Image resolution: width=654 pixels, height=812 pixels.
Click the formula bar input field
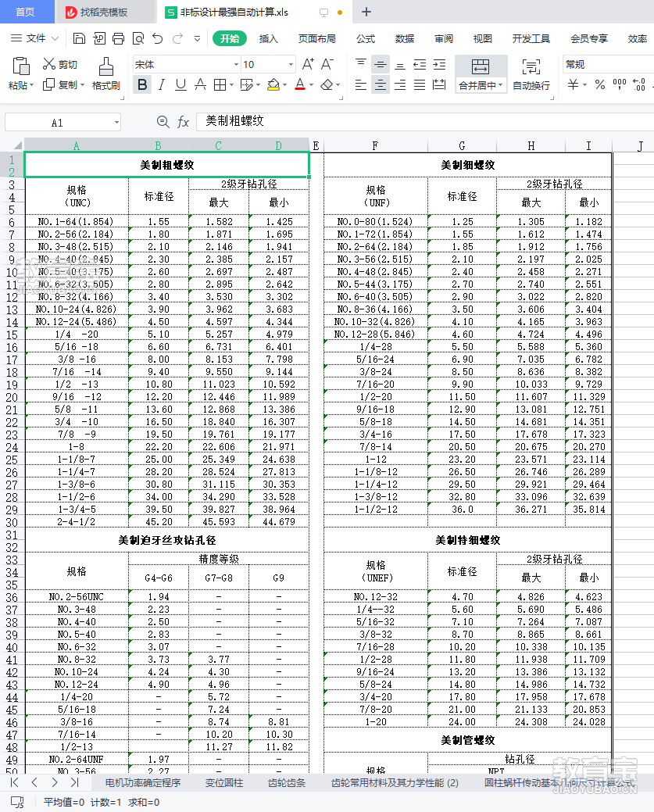click(424, 122)
